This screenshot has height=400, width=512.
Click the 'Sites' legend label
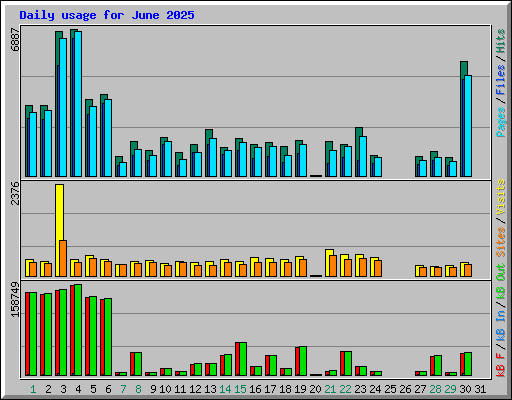(x=500, y=242)
